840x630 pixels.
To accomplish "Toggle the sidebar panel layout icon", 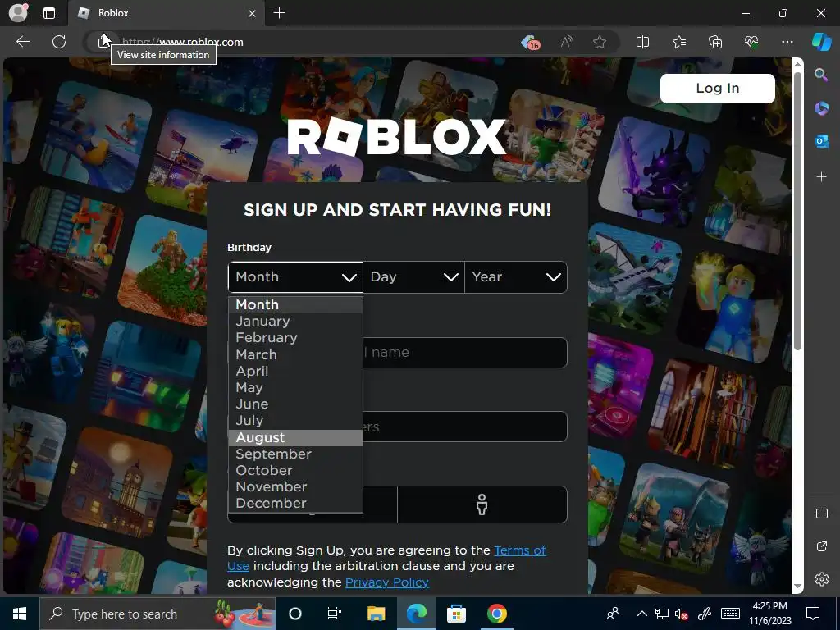I will pos(821,514).
